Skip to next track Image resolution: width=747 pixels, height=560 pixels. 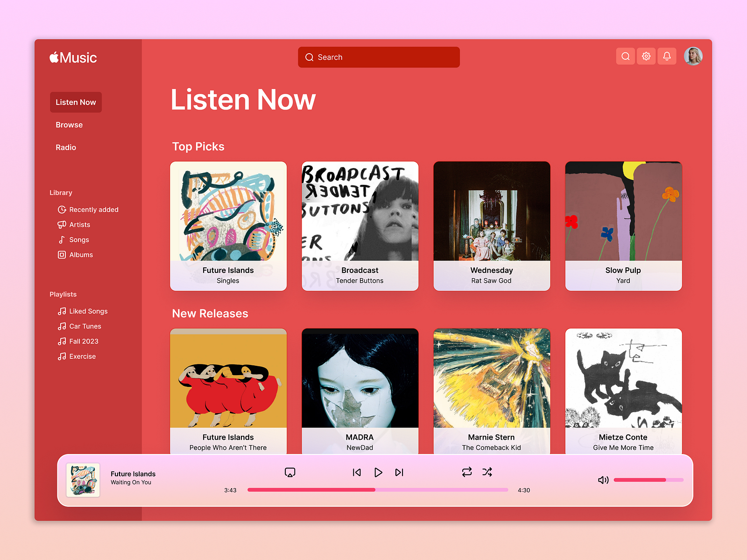coord(399,472)
